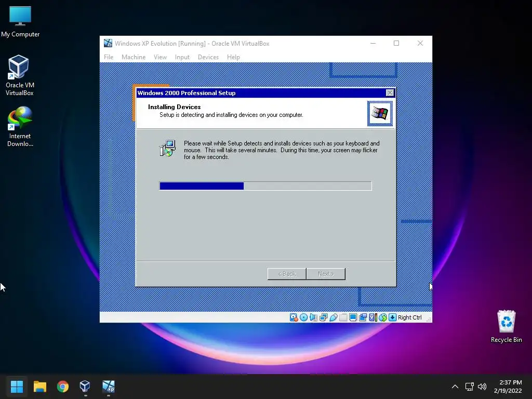Viewport: 532px width, 399px height.
Task: Click the recording status icon
Action: pyautogui.click(x=363, y=317)
